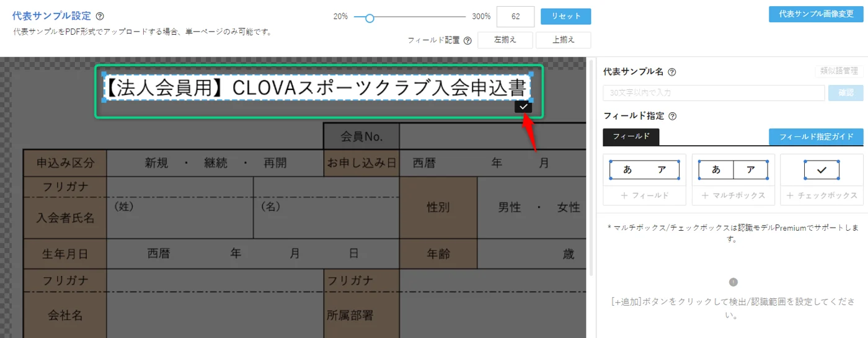Open the フィールド指定ガイド
Image resolution: width=868 pixels, height=338 pixels.
click(816, 136)
